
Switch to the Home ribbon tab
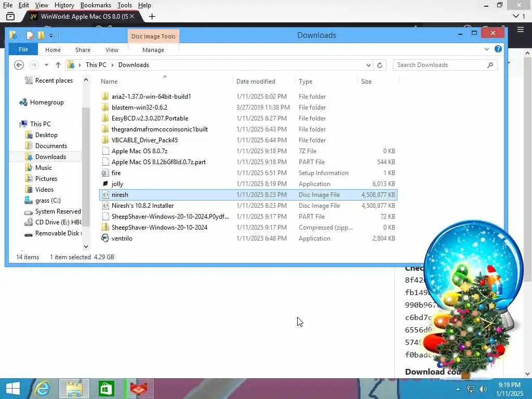53,50
